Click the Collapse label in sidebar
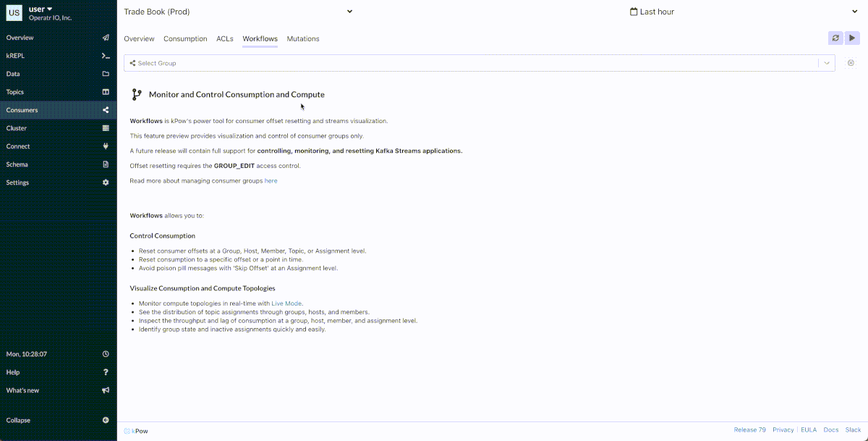The height and width of the screenshot is (441, 868). tap(18, 420)
